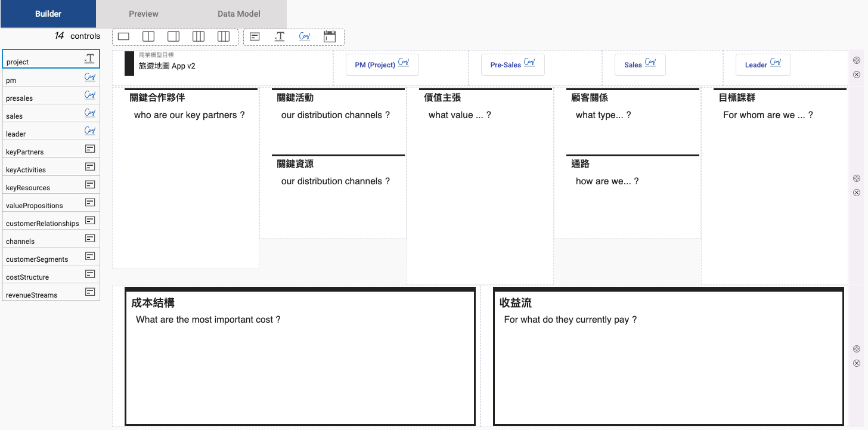
Task: Click the PM (Project) signature button
Action: point(382,64)
